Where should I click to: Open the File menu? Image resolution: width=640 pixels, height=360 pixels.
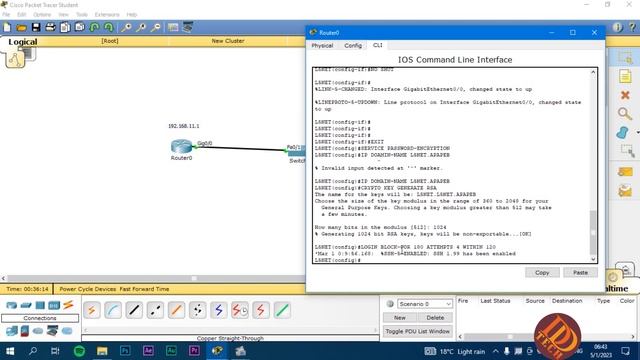[x=6, y=14]
